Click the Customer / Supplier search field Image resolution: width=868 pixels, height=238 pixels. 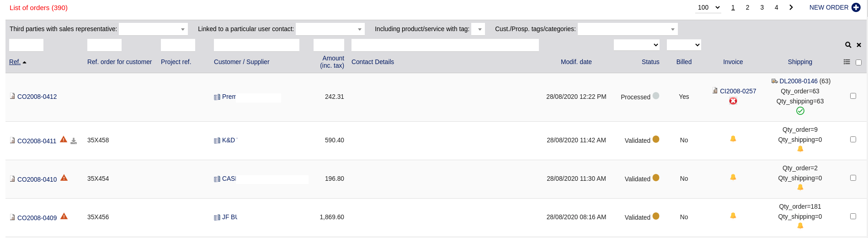click(256, 45)
